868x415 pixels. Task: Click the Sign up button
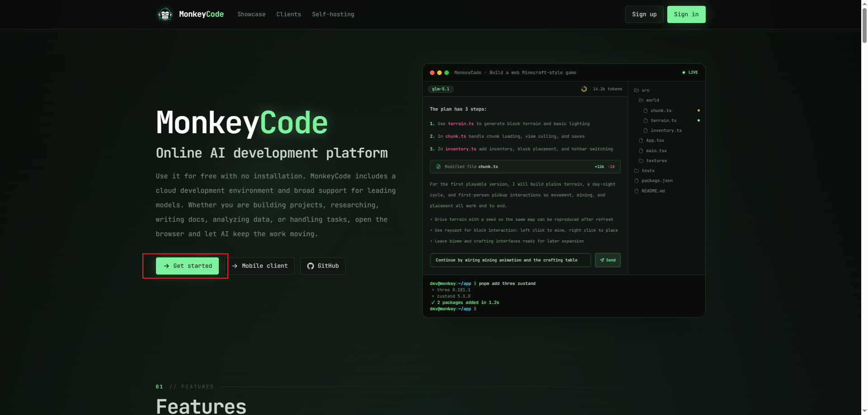pos(644,14)
